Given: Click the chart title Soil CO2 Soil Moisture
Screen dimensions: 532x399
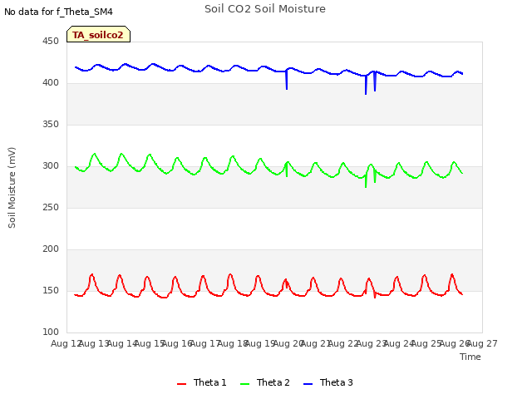Looking at the screenshot, I should click(265, 9).
